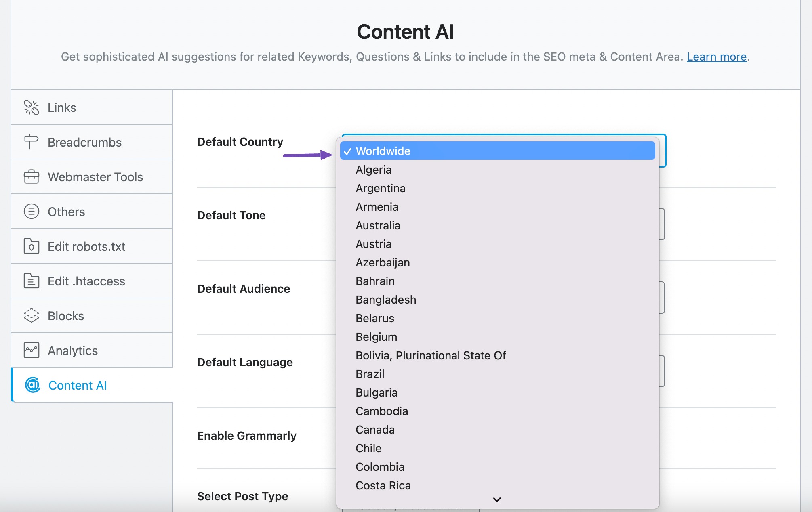The image size is (812, 512).
Task: Select Bulgaria in the dropdown
Action: point(497,392)
